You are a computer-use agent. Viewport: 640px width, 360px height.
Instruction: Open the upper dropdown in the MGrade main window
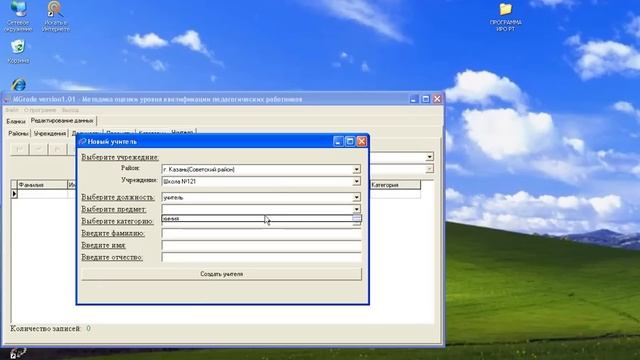[429, 157]
